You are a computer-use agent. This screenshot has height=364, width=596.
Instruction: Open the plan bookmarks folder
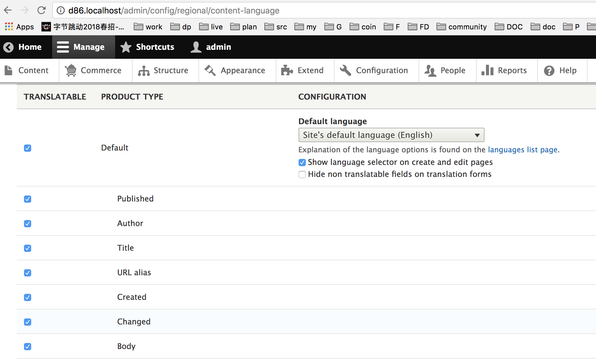click(x=243, y=27)
